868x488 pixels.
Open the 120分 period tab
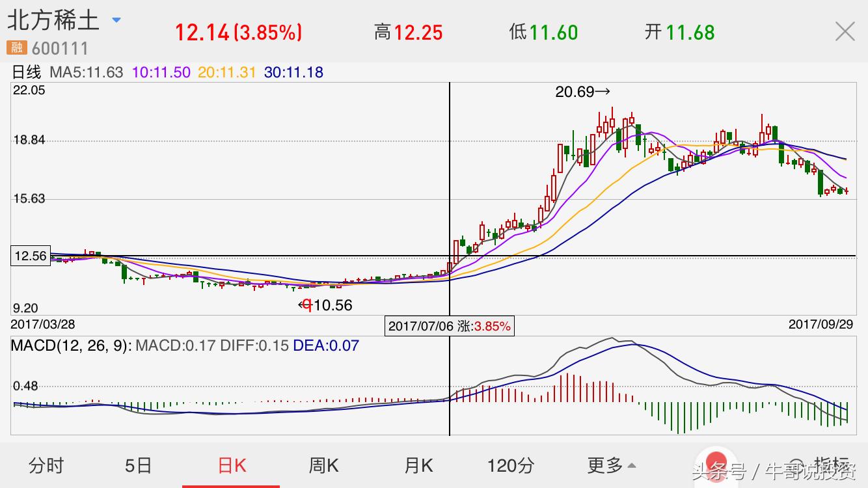[x=511, y=466]
